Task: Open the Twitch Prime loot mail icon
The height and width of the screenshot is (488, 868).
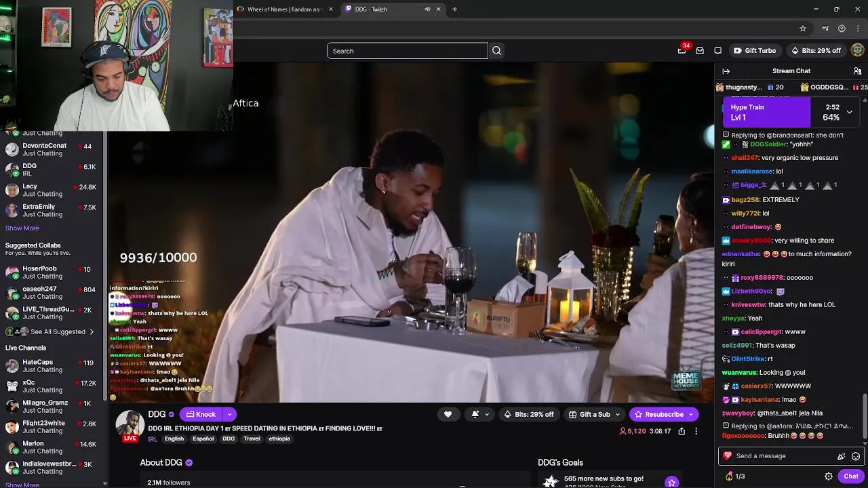Action: [700, 50]
